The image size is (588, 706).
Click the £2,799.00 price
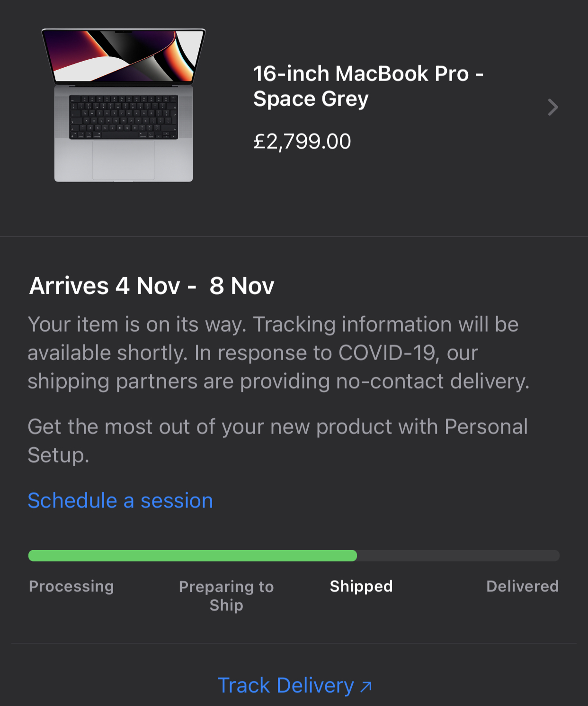[302, 142]
